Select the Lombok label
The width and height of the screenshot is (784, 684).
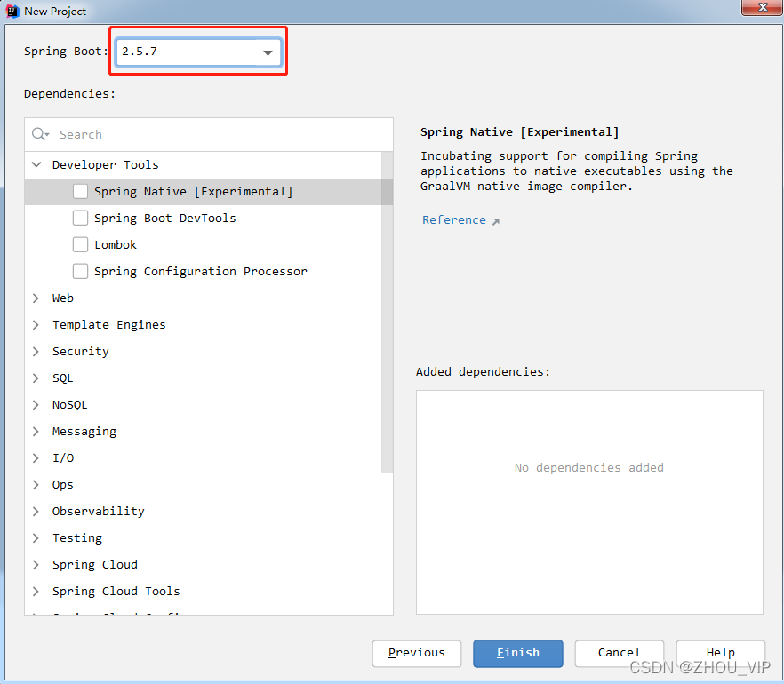point(116,244)
